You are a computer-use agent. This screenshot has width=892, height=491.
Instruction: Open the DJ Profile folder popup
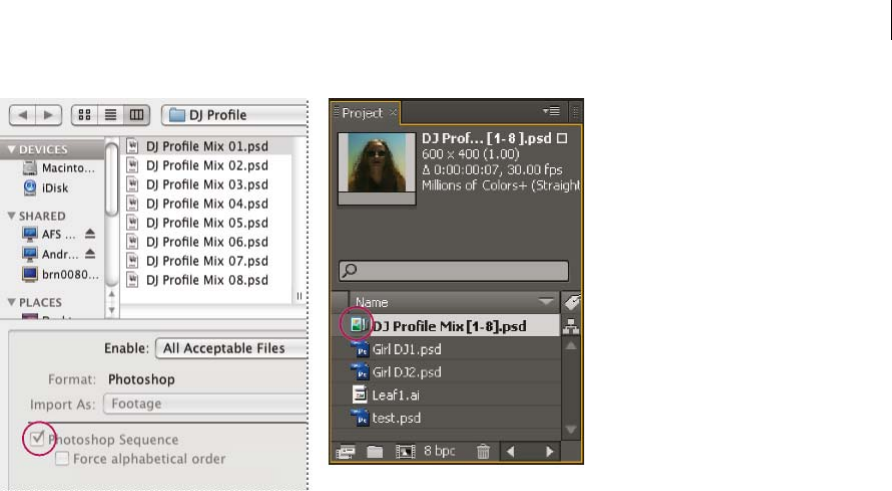(x=234, y=115)
